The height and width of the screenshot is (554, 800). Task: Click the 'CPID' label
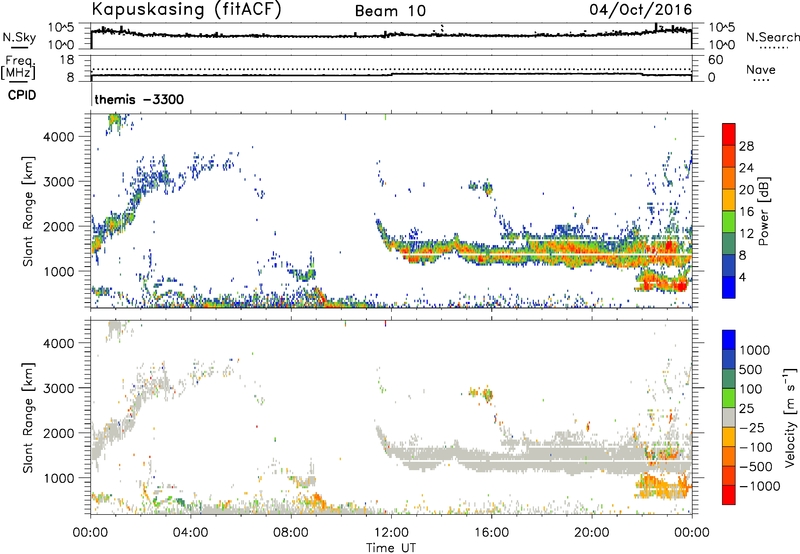[22, 95]
